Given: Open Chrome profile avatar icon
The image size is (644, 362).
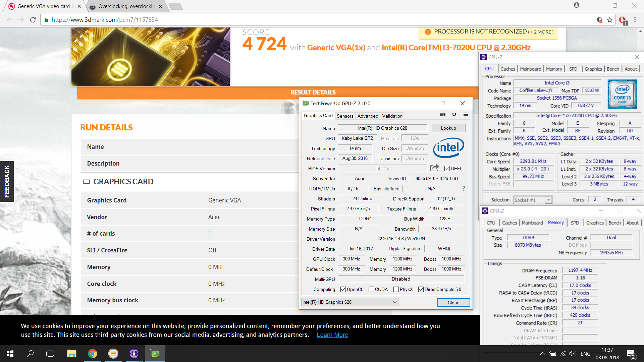Looking at the screenshot, I should pyautogui.click(x=577, y=5).
